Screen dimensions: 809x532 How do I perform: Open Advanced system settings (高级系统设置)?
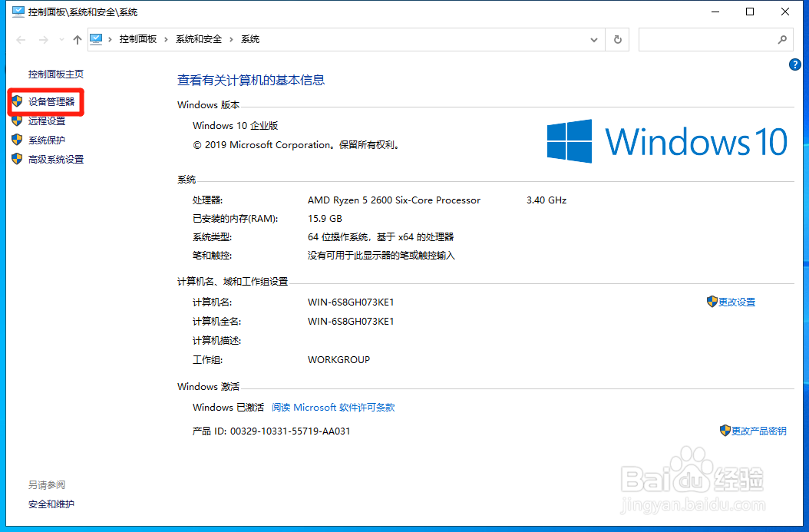pos(56,160)
